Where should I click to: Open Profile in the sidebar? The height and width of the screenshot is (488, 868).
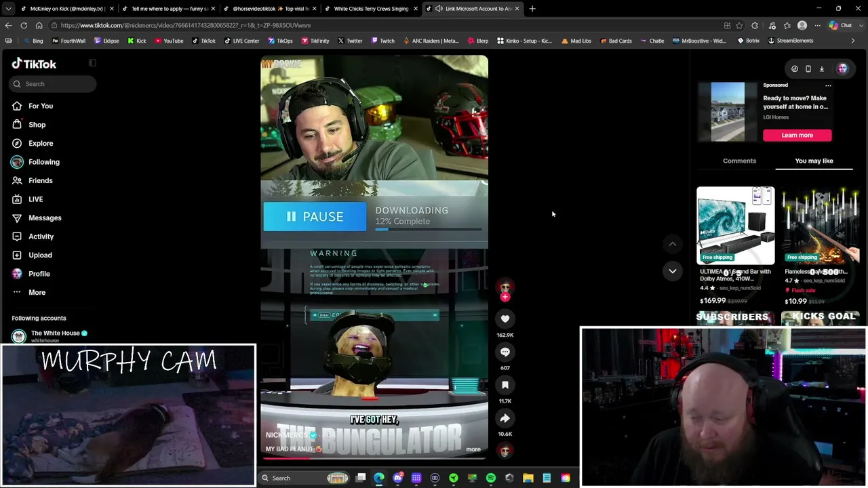pos(31,274)
